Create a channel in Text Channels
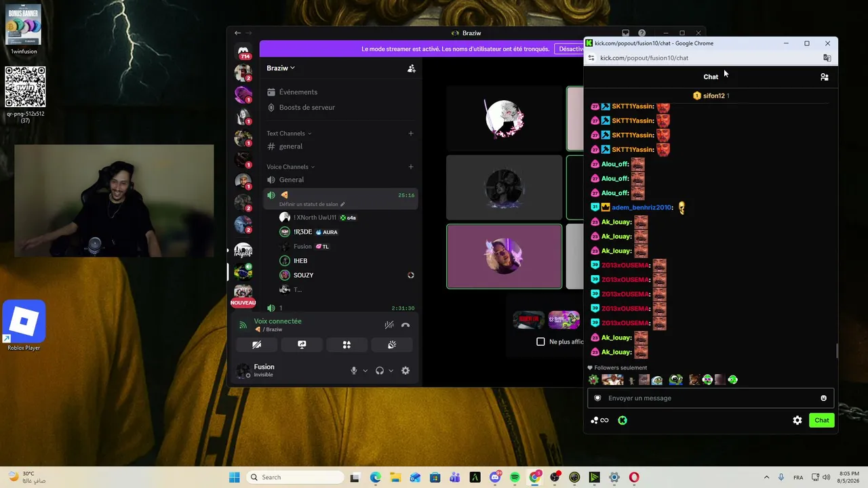The width and height of the screenshot is (868, 488). pos(411,134)
